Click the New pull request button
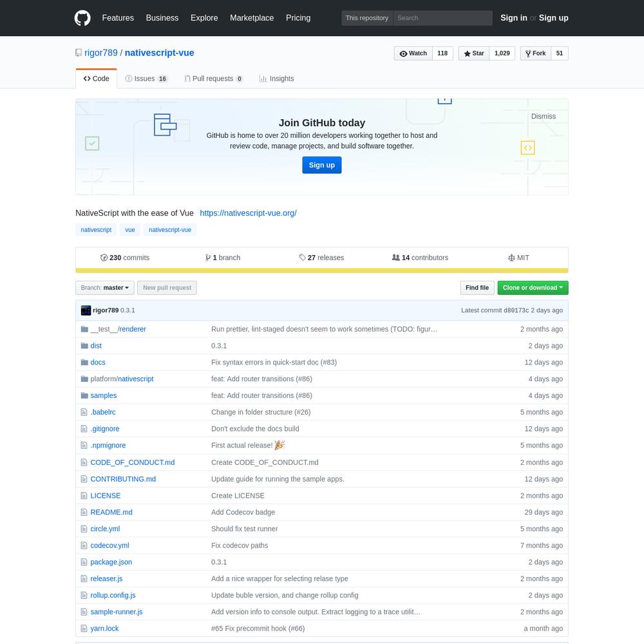644x644 pixels. [167, 288]
